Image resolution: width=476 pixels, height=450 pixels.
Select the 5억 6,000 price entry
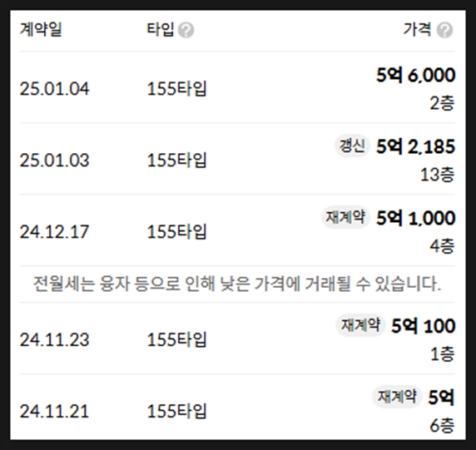416,75
